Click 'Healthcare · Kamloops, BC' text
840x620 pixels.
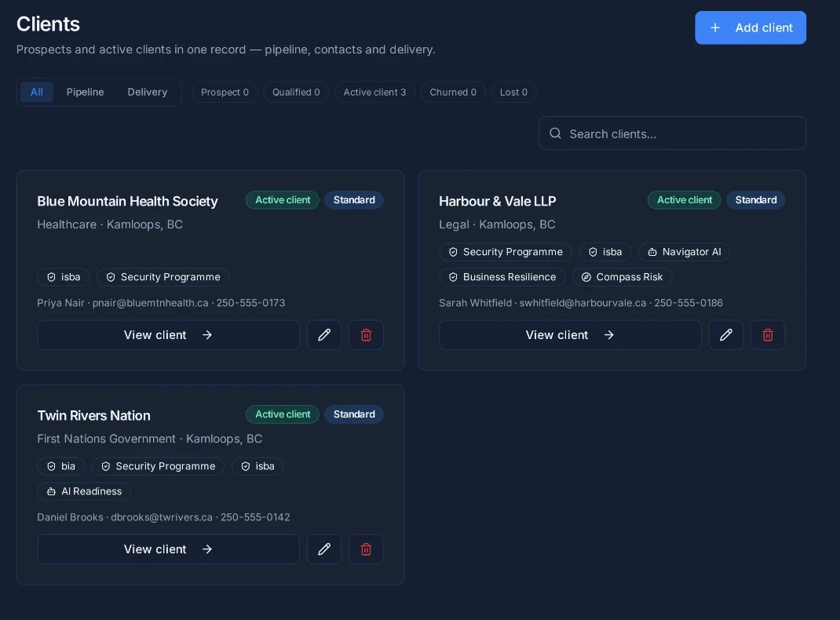(110, 224)
